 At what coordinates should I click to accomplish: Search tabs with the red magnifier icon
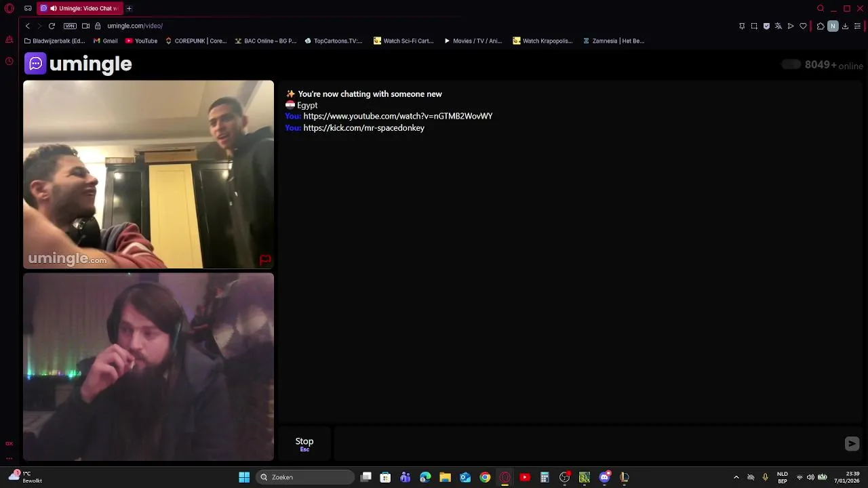(x=821, y=9)
